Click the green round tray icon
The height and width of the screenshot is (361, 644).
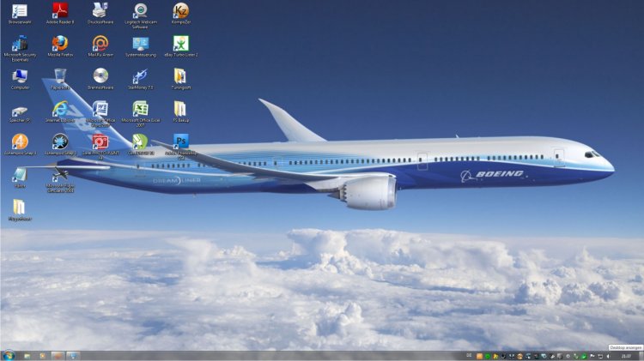[487, 356]
